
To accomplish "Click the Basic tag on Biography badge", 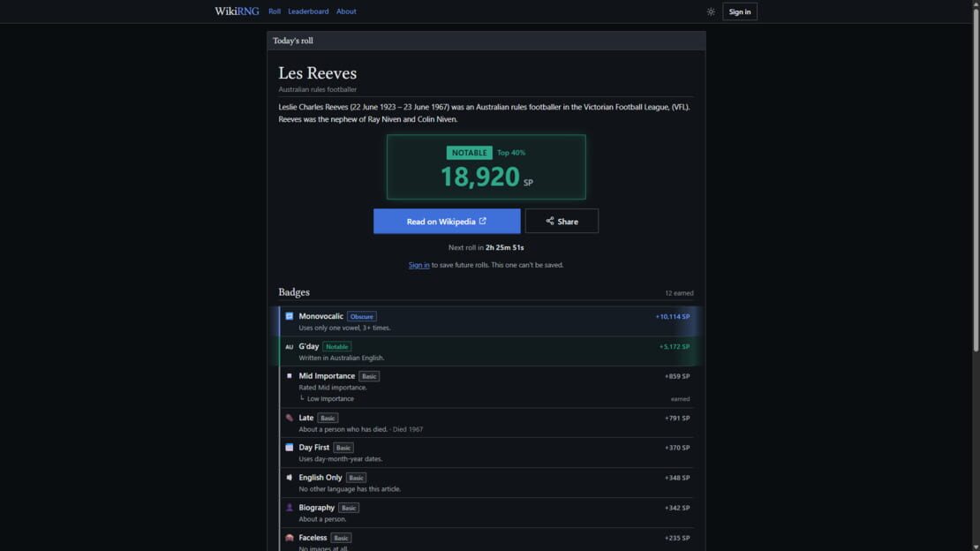I will coord(349,508).
